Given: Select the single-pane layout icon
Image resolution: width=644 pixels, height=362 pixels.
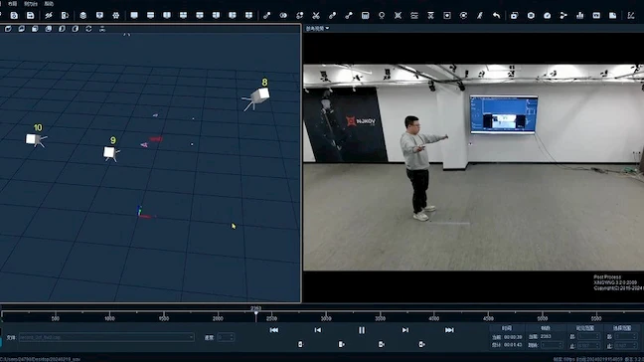Looking at the screenshot, I should (134, 16).
